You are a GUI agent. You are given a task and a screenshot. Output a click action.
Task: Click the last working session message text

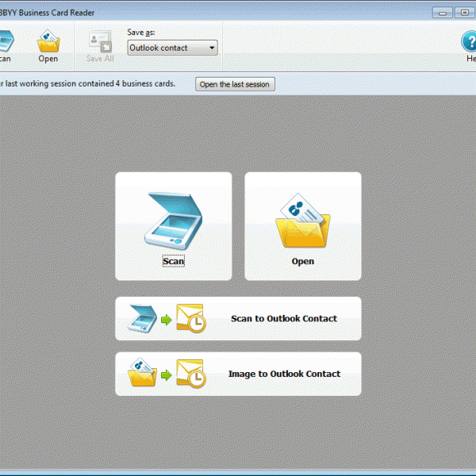(87, 83)
